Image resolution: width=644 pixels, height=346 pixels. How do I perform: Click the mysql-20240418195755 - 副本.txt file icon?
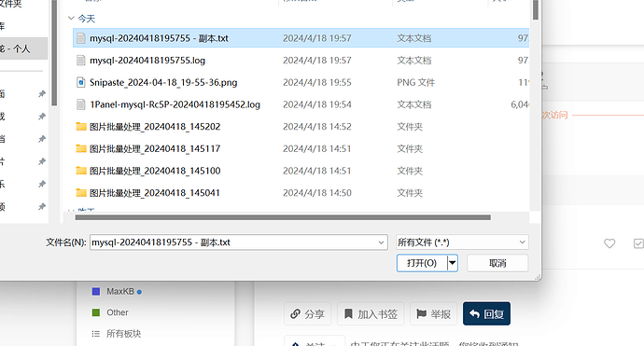click(81, 38)
